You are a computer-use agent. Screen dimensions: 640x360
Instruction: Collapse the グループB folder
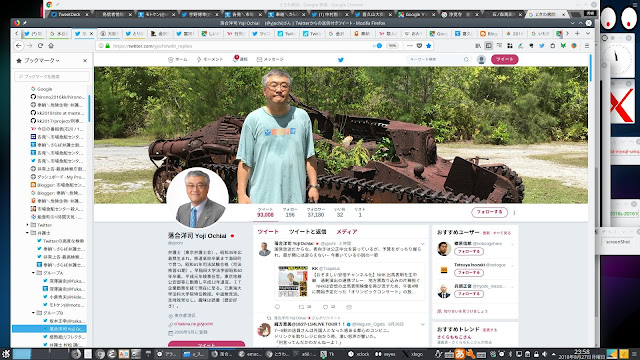tap(33, 313)
